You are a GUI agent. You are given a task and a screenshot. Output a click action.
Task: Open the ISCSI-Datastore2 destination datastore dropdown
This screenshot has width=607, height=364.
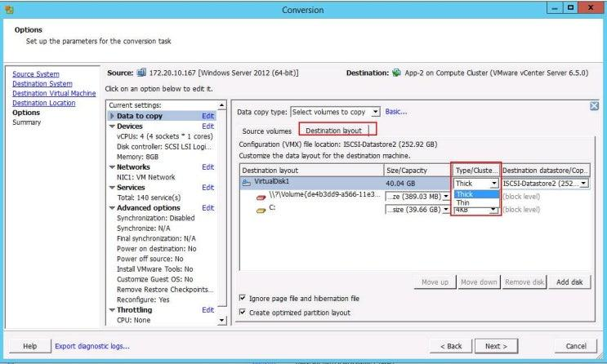click(x=583, y=184)
